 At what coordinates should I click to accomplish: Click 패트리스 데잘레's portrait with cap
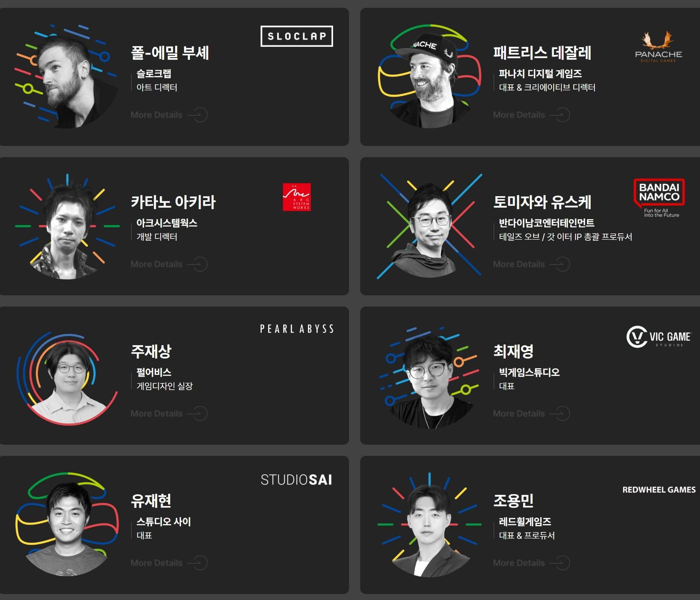tap(429, 77)
